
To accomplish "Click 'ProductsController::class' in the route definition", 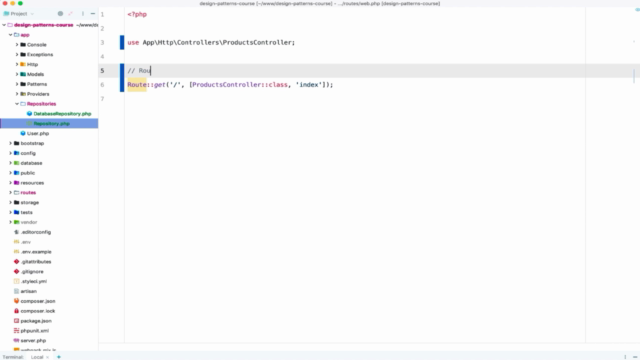I will coord(240,84).
